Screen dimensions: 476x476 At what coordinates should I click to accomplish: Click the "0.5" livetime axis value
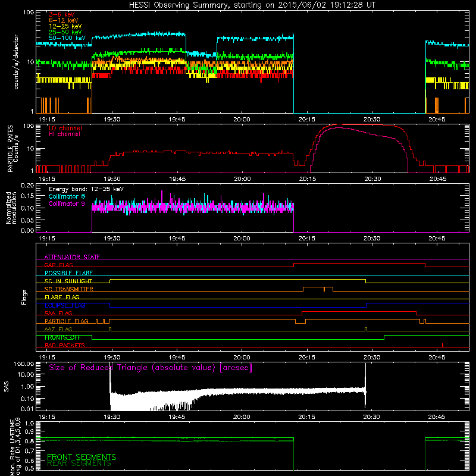click(x=29, y=468)
